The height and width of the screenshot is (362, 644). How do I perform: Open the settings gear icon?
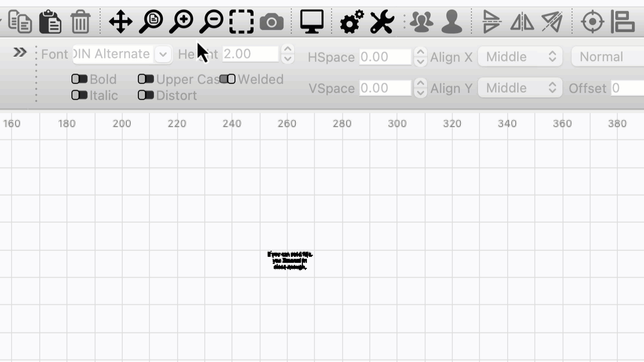(x=351, y=22)
